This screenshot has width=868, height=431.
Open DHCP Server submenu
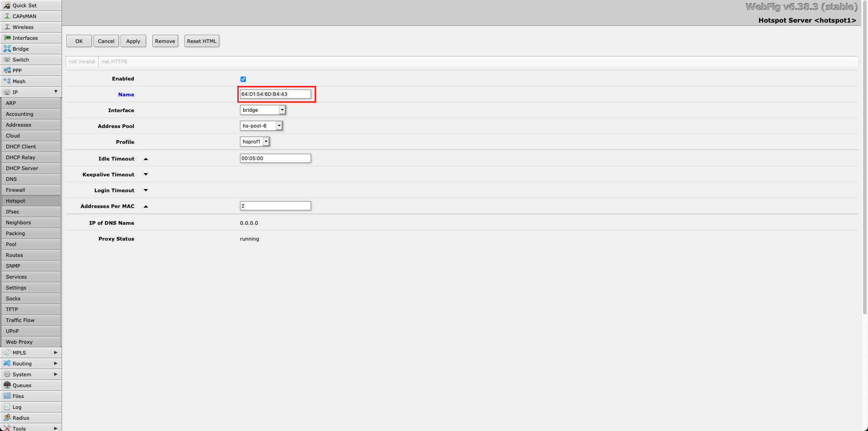coord(31,168)
